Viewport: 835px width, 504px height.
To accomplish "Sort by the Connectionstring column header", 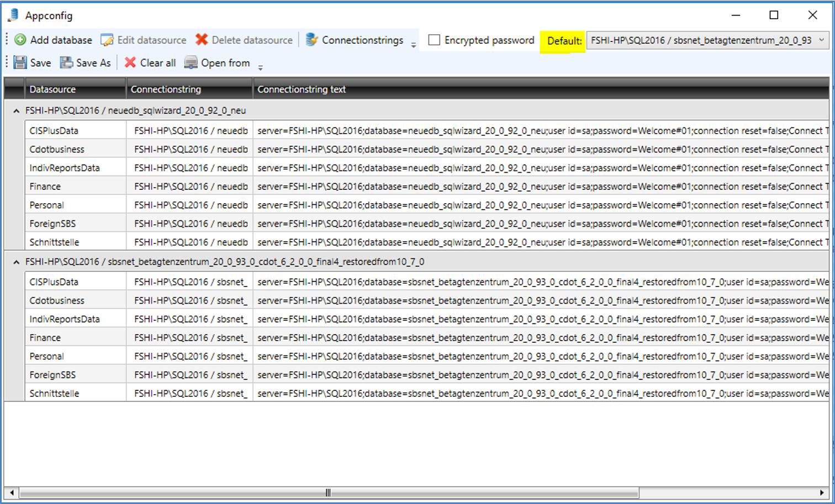I will (x=189, y=89).
